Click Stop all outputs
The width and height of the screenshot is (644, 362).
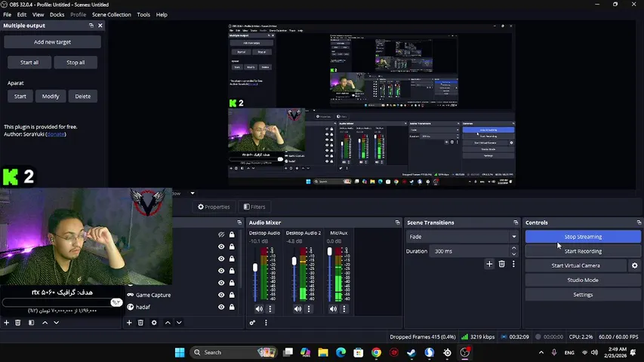click(x=75, y=63)
